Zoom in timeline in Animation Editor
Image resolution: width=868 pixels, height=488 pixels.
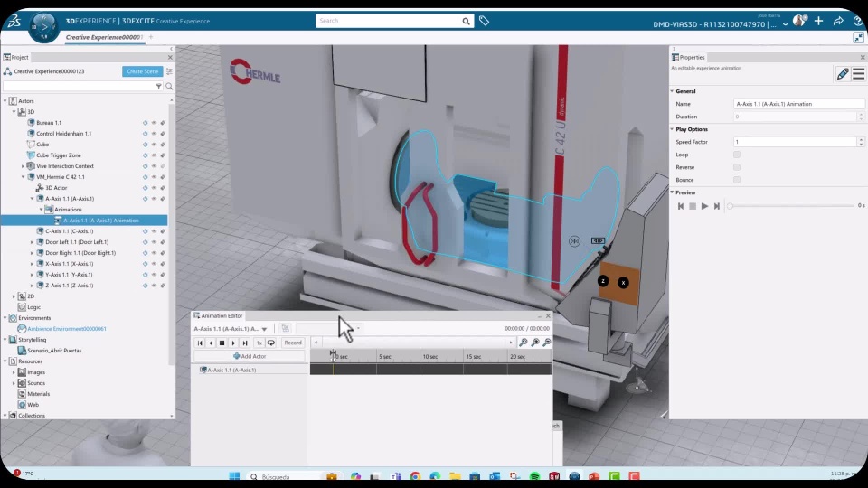point(535,343)
